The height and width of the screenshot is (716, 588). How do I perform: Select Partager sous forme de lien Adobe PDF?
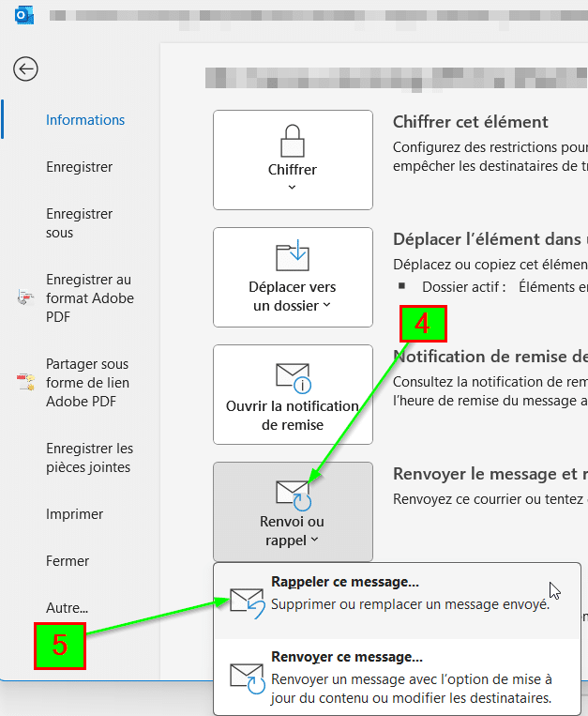click(x=87, y=383)
